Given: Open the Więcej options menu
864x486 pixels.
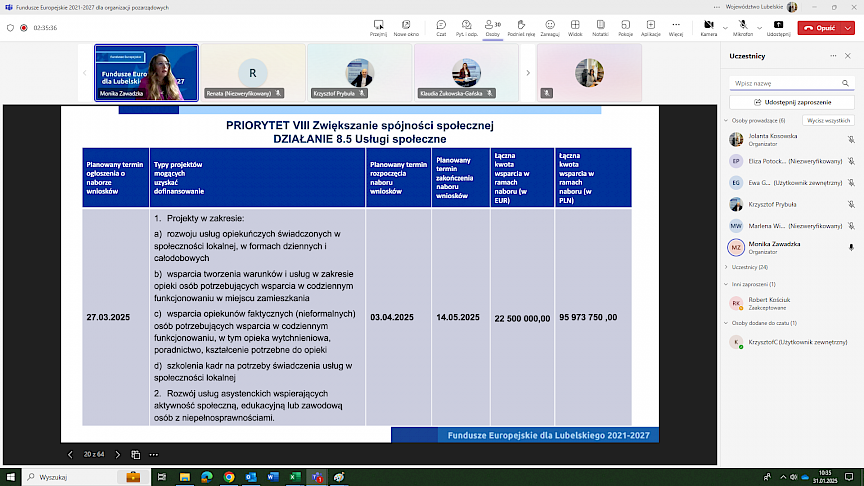Looking at the screenshot, I should 676,28.
